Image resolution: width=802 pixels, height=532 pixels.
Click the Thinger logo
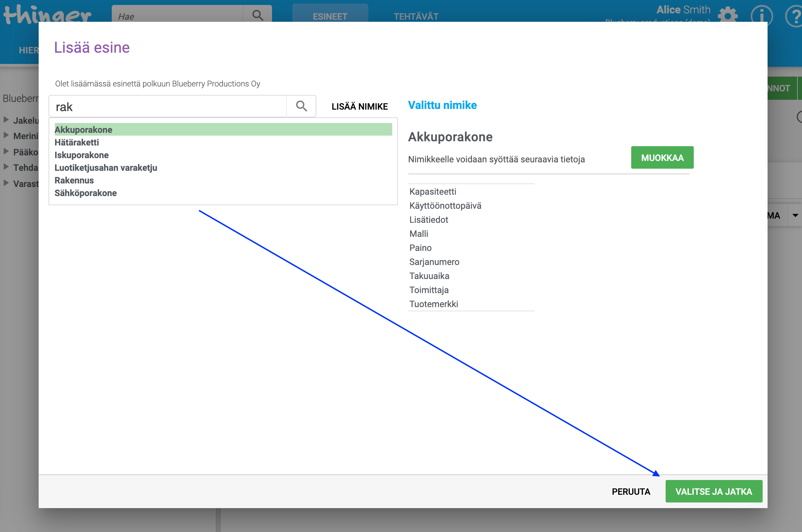pos(47,14)
